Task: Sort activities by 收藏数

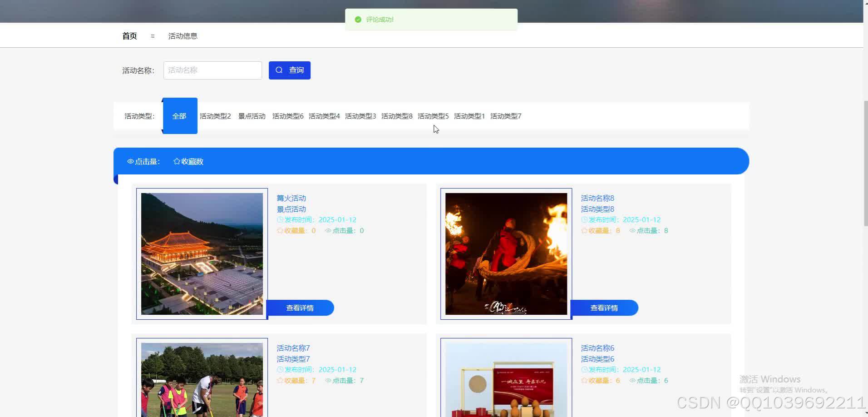Action: [188, 162]
